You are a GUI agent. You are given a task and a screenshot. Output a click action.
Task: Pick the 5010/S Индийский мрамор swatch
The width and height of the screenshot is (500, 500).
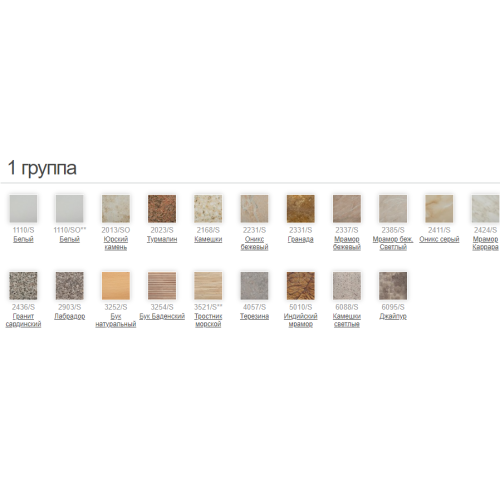[x=301, y=286]
